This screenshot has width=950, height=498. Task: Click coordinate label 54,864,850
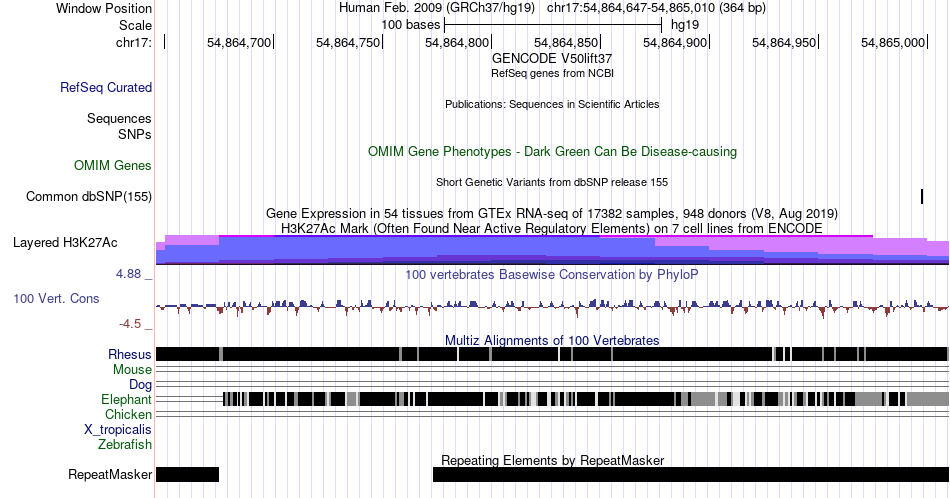coord(566,42)
